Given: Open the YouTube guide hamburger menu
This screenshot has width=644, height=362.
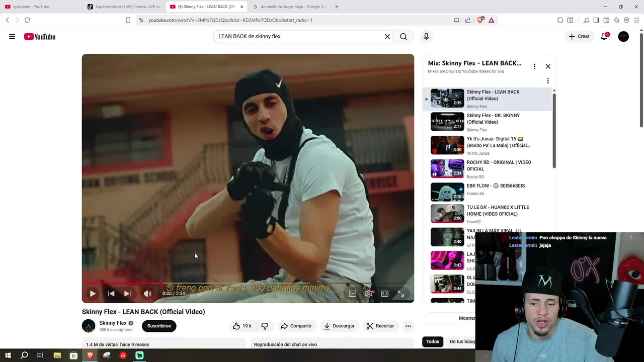Looking at the screenshot, I should click(12, 37).
